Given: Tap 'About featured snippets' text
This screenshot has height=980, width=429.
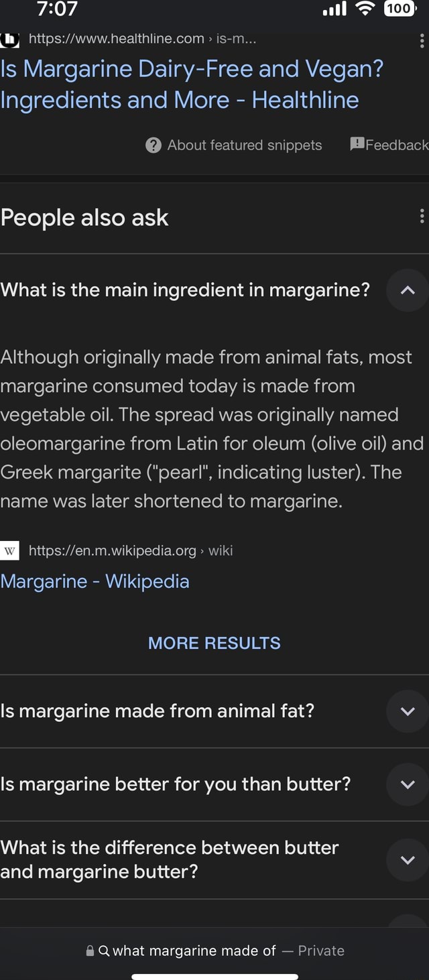Looking at the screenshot, I should 243,145.
